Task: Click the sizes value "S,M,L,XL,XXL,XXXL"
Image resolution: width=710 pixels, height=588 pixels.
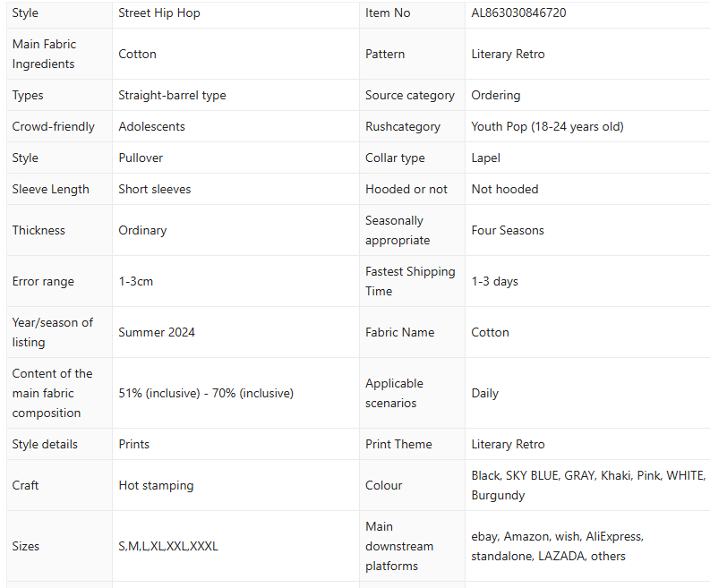Action: tap(168, 546)
